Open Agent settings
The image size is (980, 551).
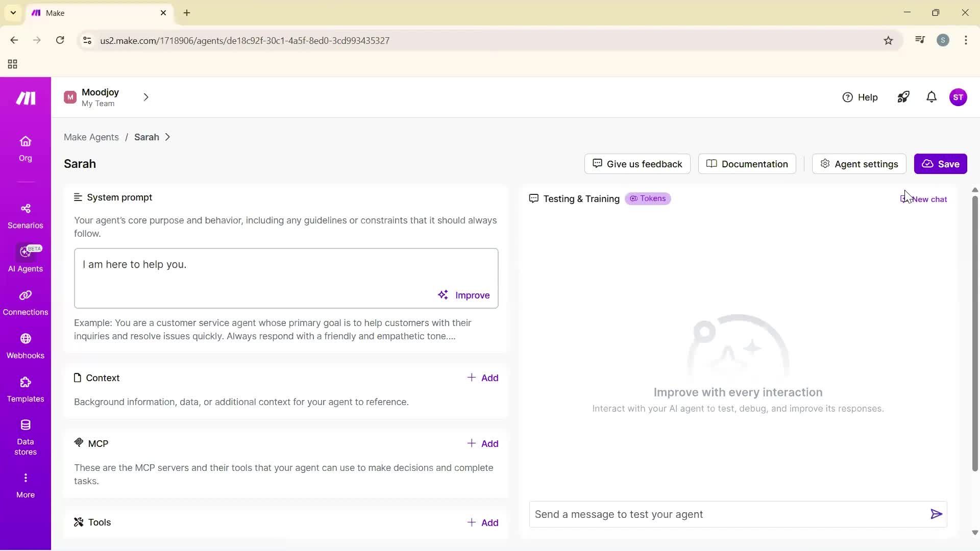point(859,164)
